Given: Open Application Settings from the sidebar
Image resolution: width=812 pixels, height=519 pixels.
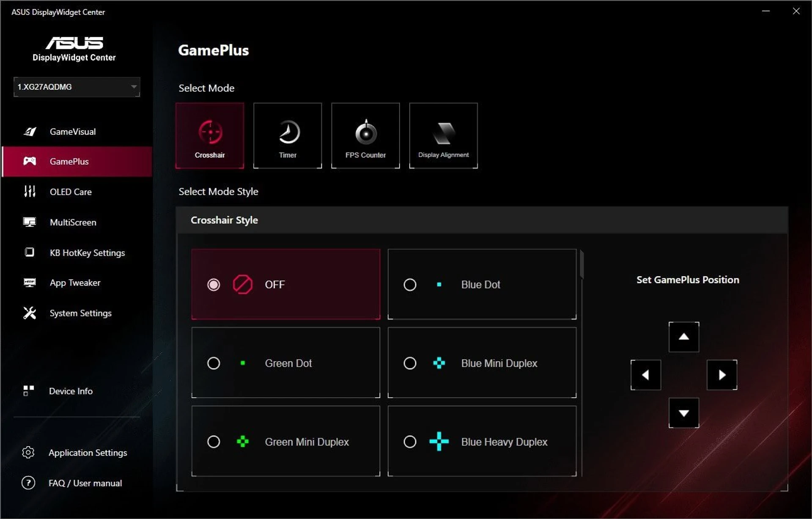Looking at the screenshot, I should point(77,453).
